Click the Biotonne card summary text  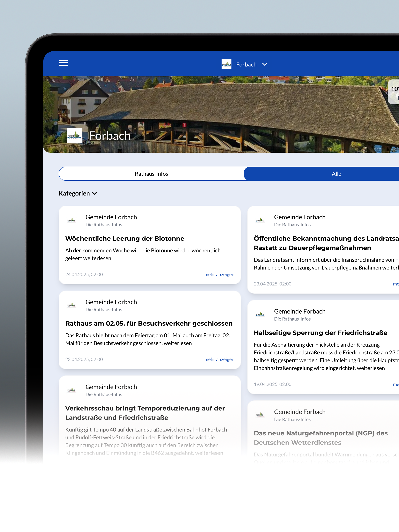[x=143, y=255]
